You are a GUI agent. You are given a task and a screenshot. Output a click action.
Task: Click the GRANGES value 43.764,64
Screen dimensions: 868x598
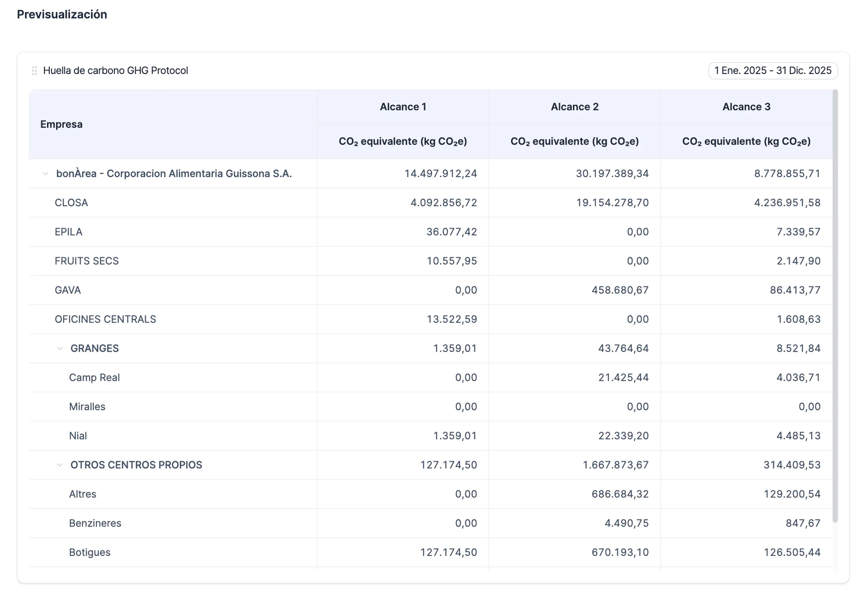(623, 348)
